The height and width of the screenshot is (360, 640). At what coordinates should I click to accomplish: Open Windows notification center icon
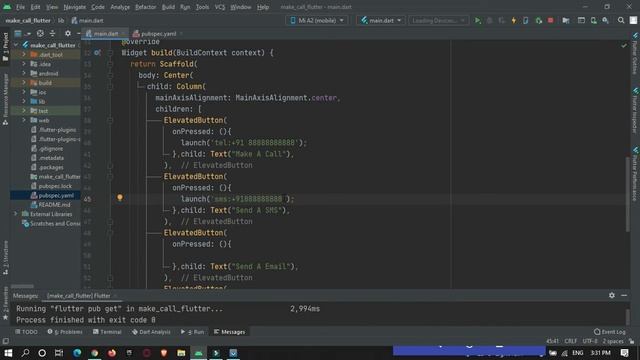click(624, 353)
